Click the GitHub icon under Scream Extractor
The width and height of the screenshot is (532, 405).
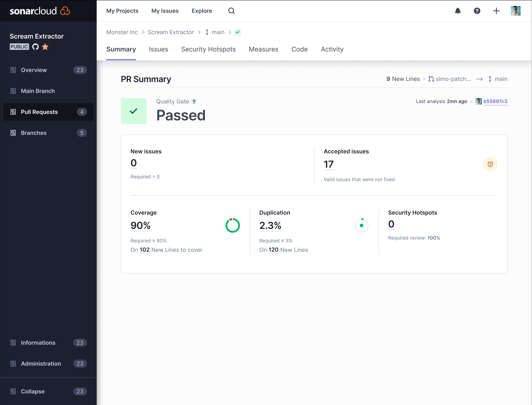click(35, 47)
